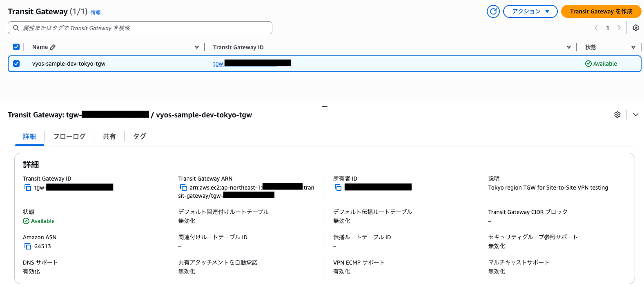The image size is (644, 287).
Task: Switch to the タグ tab
Action: (140, 137)
